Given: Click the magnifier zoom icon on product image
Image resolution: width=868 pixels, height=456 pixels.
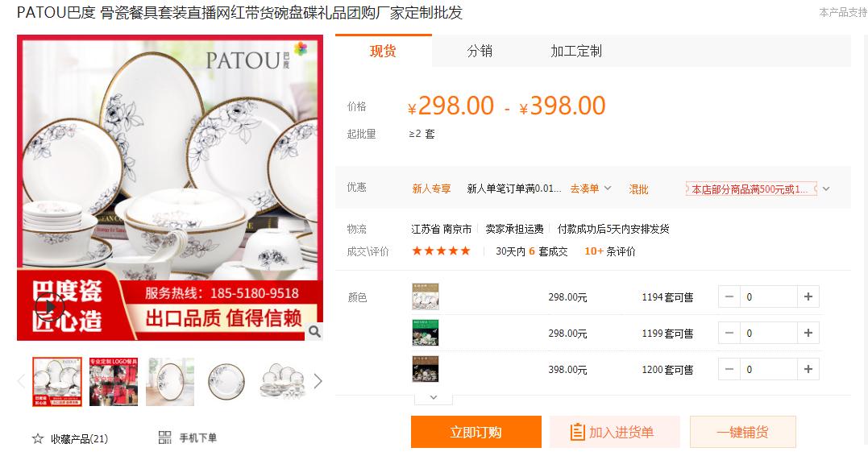Looking at the screenshot, I should pos(314,331).
